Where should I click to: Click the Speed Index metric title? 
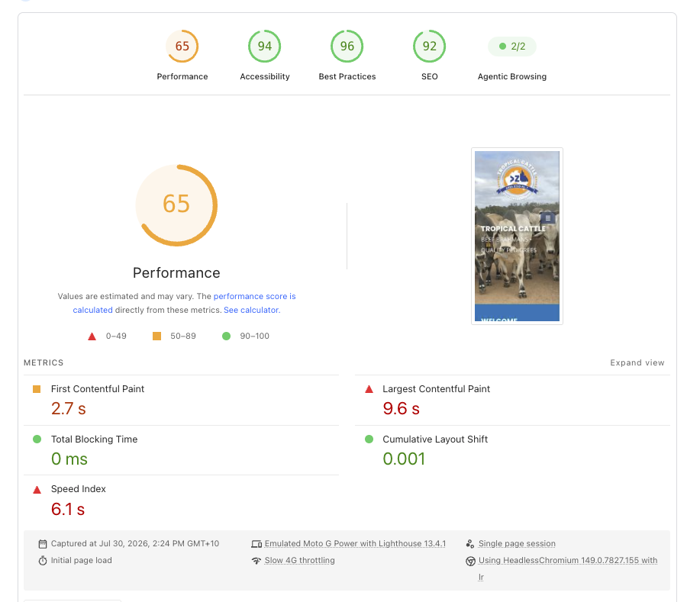tap(78, 489)
